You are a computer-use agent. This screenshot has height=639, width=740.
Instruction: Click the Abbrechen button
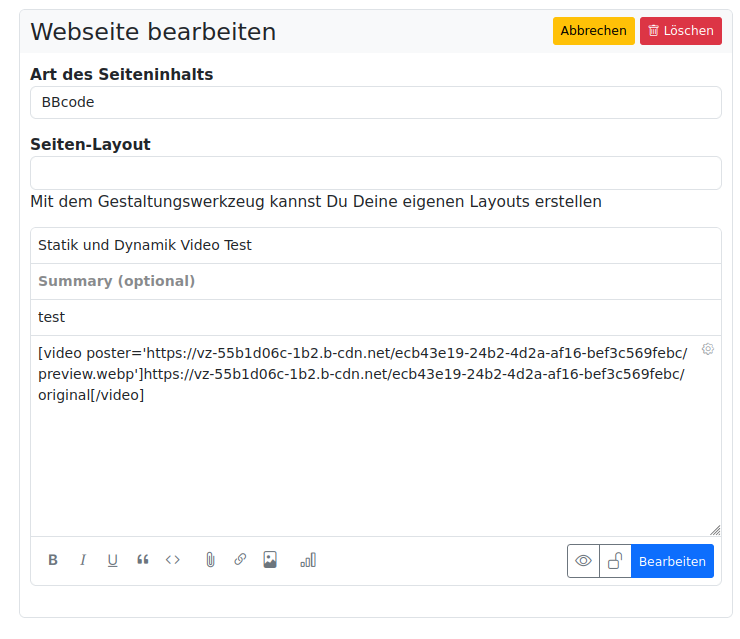(593, 31)
